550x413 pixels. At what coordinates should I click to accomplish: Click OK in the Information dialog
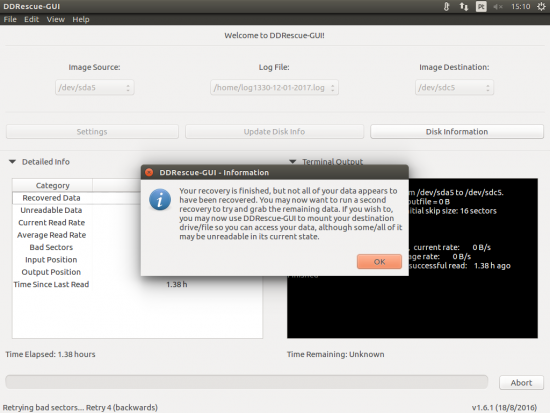tap(380, 262)
